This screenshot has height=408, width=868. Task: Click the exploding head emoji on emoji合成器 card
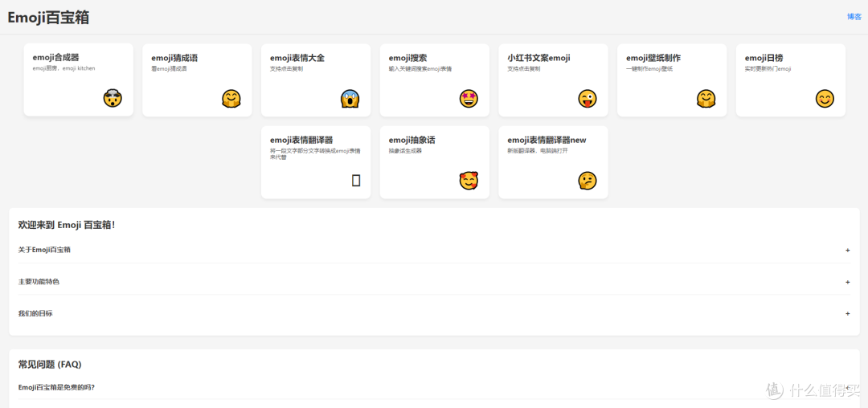tap(113, 99)
